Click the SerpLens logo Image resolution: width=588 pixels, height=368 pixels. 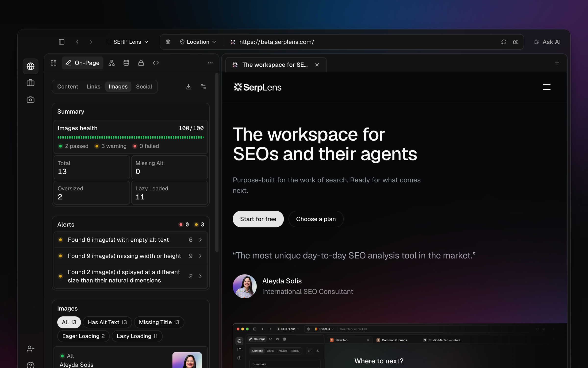(257, 87)
